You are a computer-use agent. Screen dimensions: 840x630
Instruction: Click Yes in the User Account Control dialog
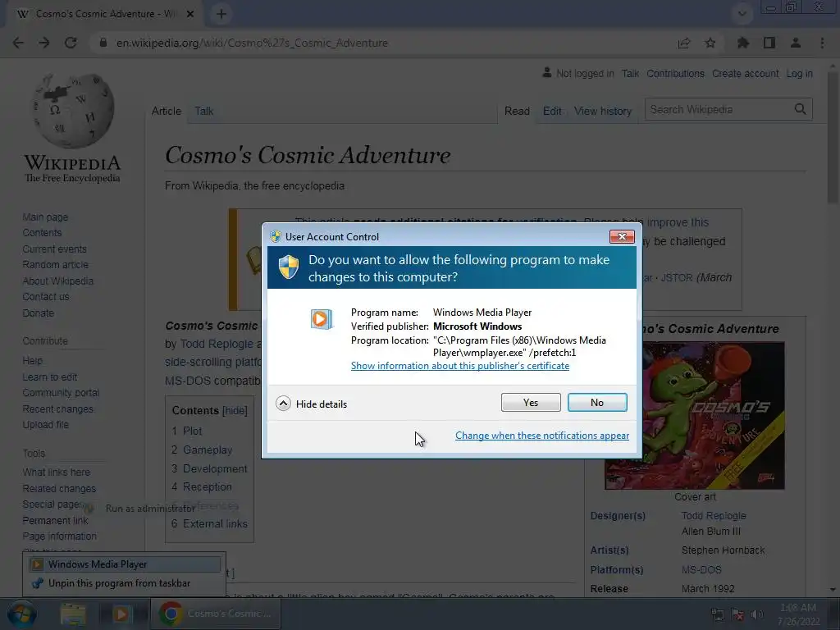531,402
